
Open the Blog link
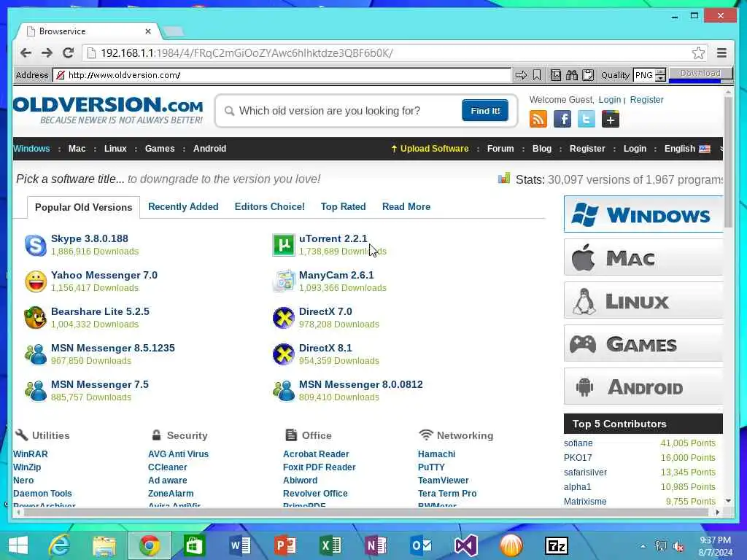(542, 149)
